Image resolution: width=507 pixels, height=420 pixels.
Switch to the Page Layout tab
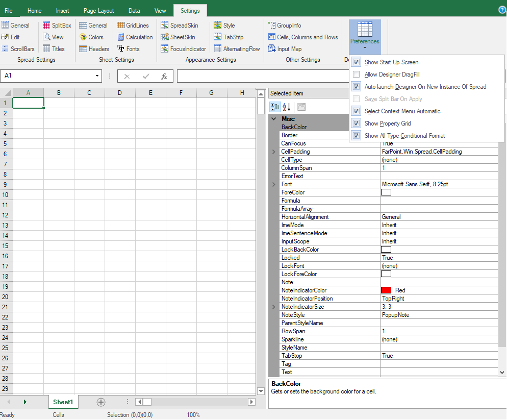(x=98, y=11)
